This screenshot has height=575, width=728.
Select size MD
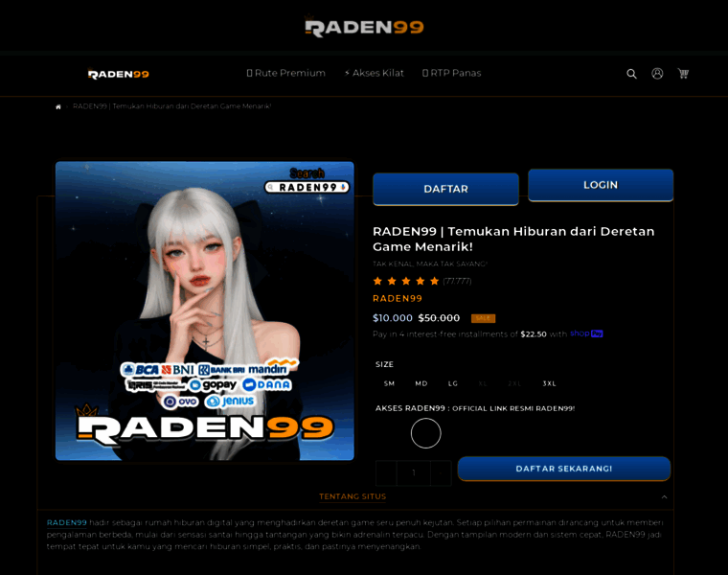point(421,383)
